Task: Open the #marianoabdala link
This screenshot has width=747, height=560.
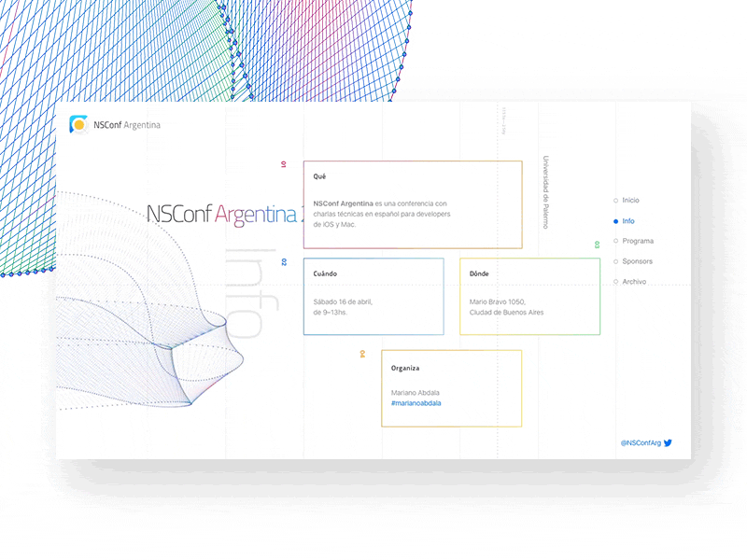Action: pos(416,403)
